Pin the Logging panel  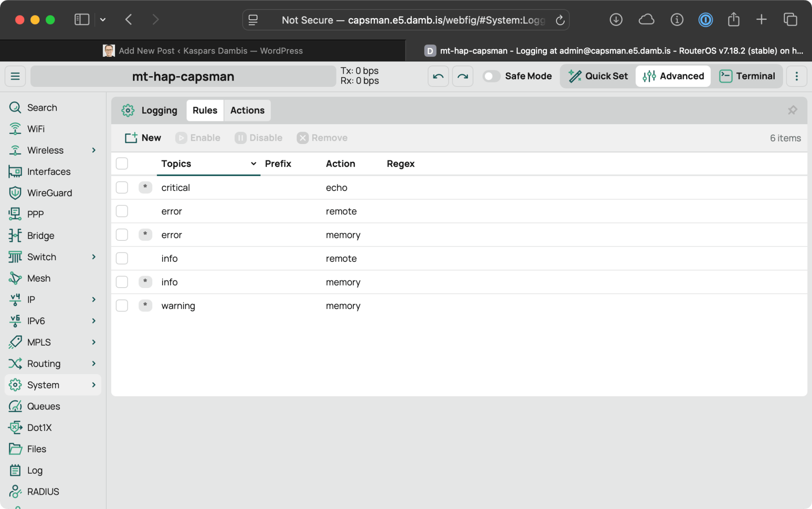pyautogui.click(x=793, y=110)
